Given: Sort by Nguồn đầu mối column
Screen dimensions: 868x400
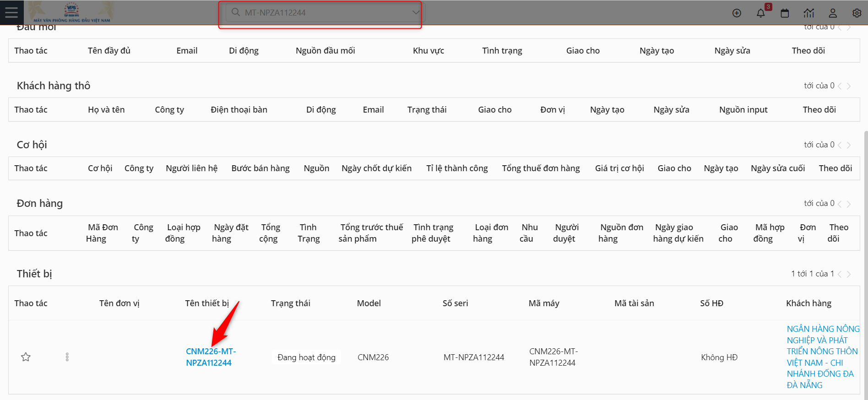Looking at the screenshot, I should pyautogui.click(x=325, y=51).
